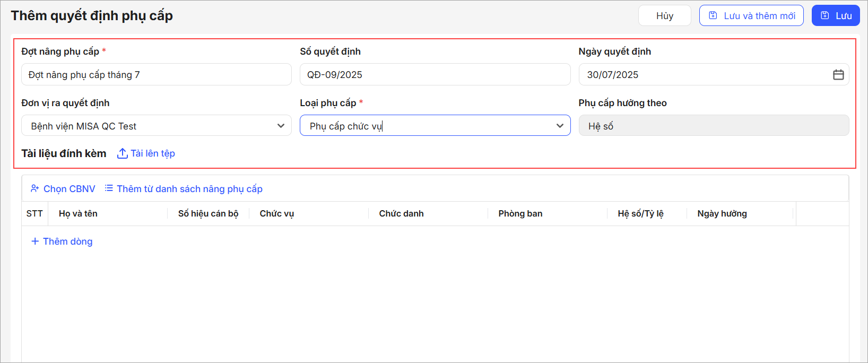Click the Phụ cấp hưởng theo label
Viewport: 868px width, 363px height.
coord(622,103)
